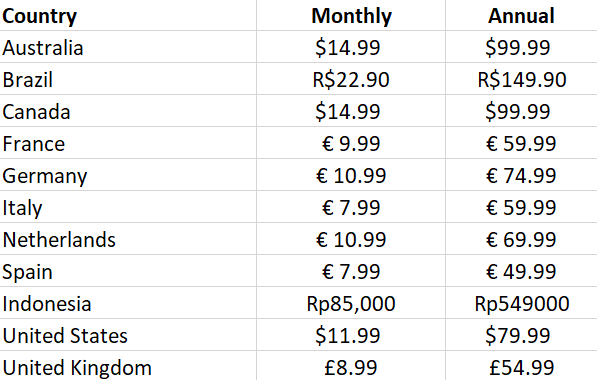
Task: Select United Kingdom annual price £54.99
Action: click(521, 366)
